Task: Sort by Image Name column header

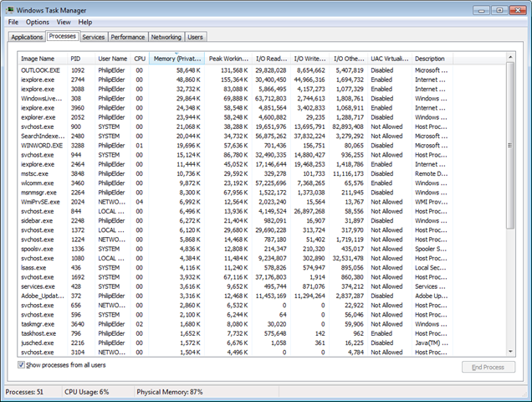Action: click(x=43, y=59)
